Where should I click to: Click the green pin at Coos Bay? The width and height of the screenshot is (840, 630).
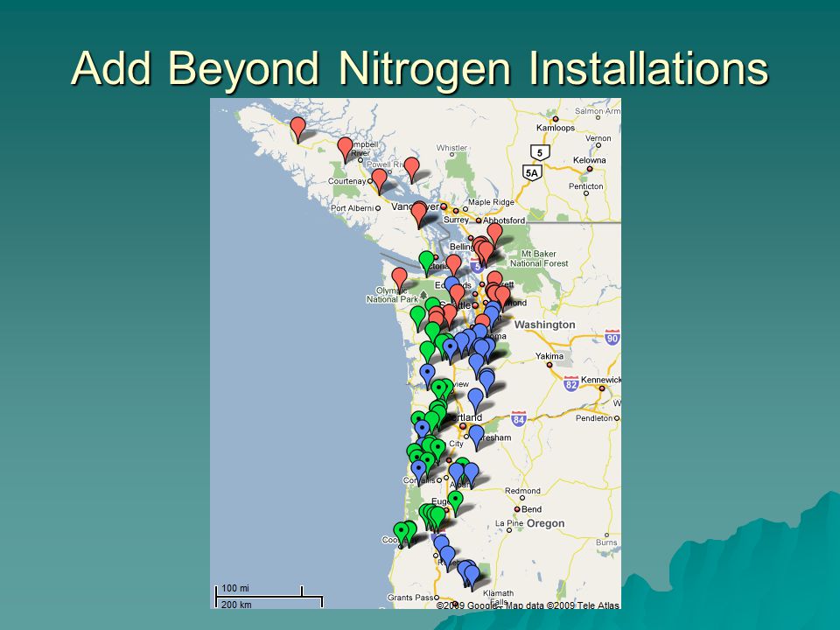coord(401,535)
